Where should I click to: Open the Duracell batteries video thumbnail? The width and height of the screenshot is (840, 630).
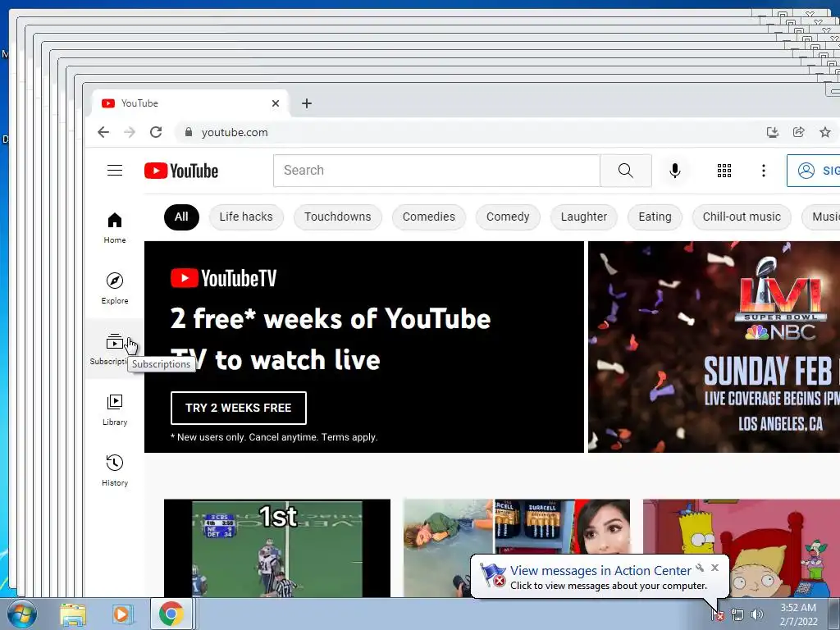(517, 527)
